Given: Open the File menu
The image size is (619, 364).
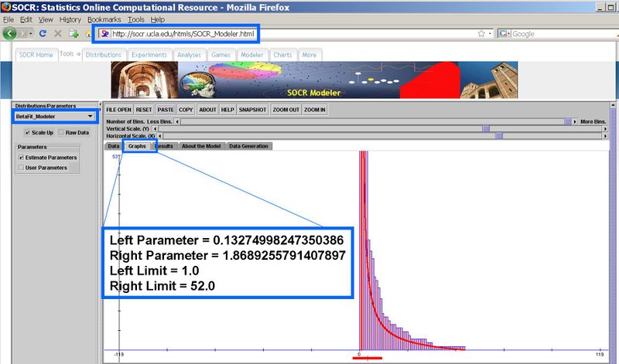Looking at the screenshot, I should click(x=9, y=19).
